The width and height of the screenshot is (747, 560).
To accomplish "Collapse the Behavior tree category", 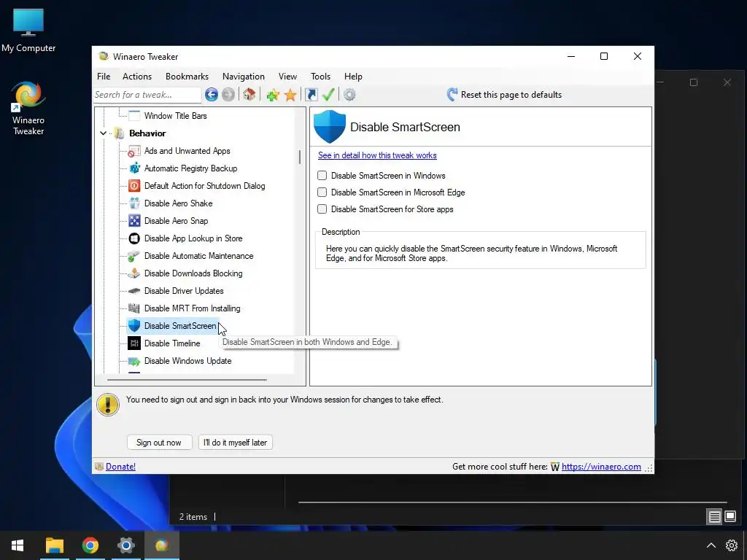I will [104, 133].
